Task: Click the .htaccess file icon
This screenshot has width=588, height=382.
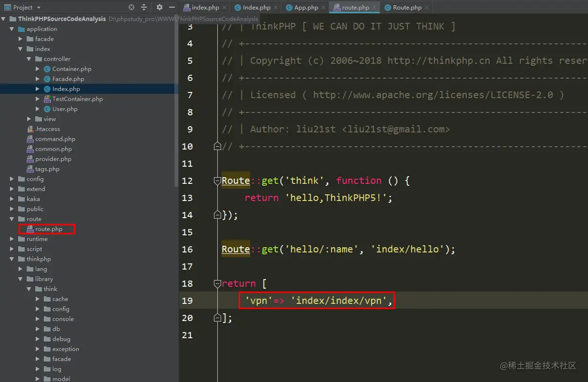Action: point(30,129)
